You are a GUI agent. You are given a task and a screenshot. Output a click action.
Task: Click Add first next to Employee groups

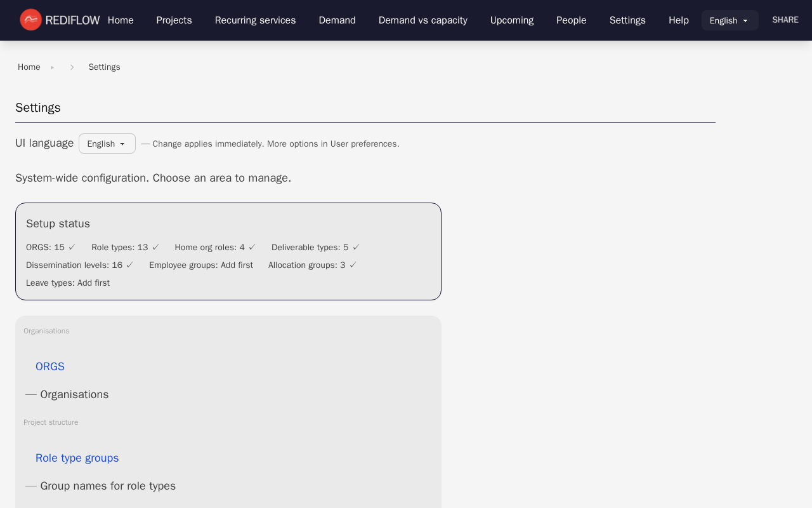click(x=236, y=265)
